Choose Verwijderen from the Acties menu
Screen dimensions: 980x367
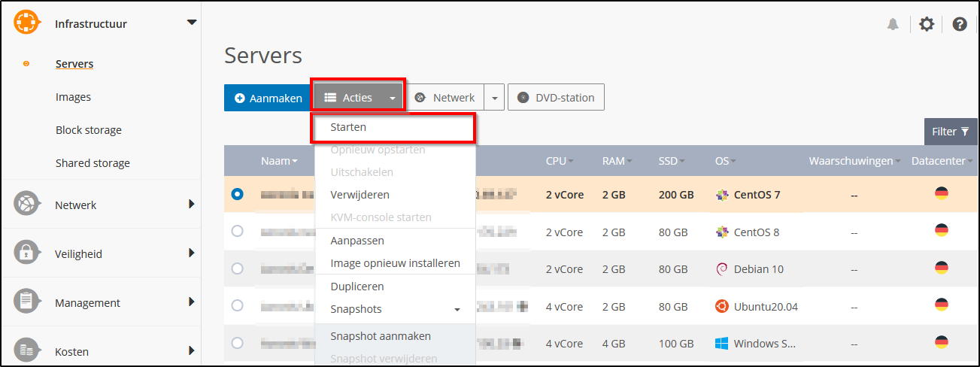tap(360, 195)
